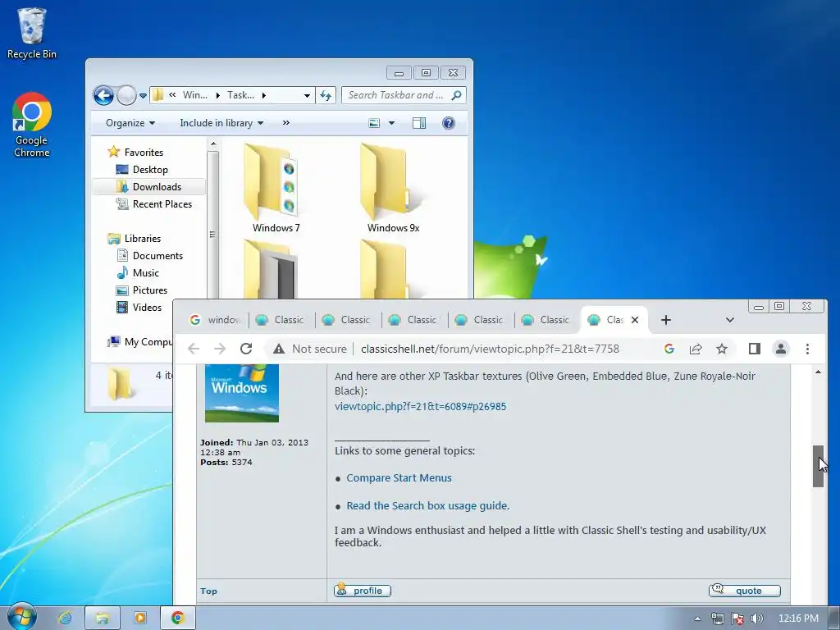Open Windows Media Player from taskbar

coord(139,619)
